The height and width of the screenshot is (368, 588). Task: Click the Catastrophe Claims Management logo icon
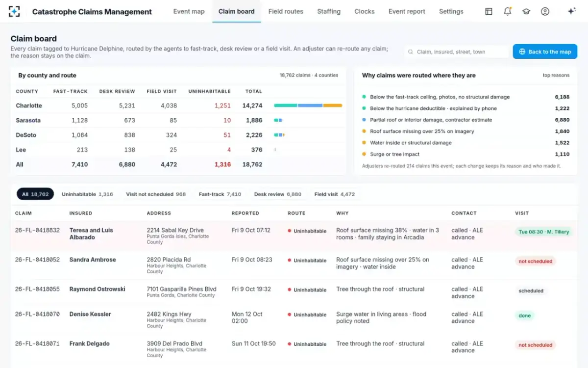pos(15,11)
